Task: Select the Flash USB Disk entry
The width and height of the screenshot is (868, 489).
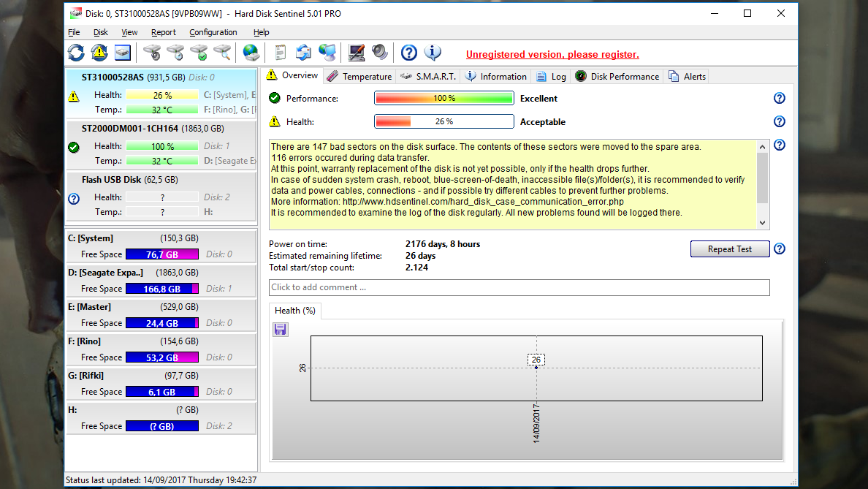Action: tap(161, 196)
